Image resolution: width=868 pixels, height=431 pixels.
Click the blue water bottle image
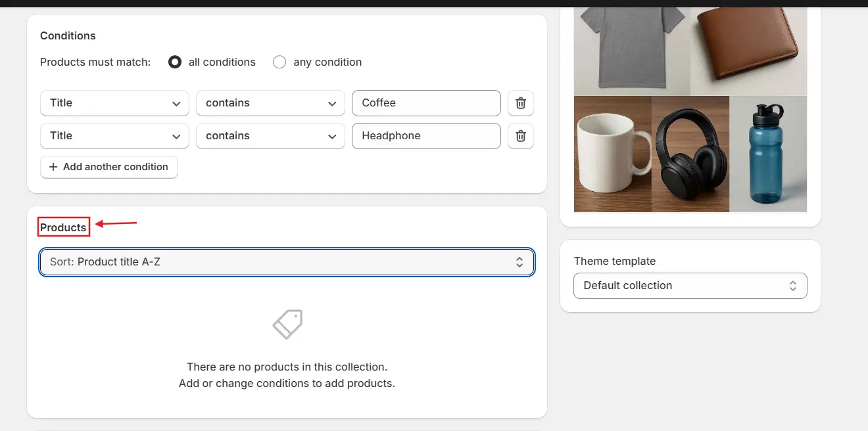[x=768, y=154]
